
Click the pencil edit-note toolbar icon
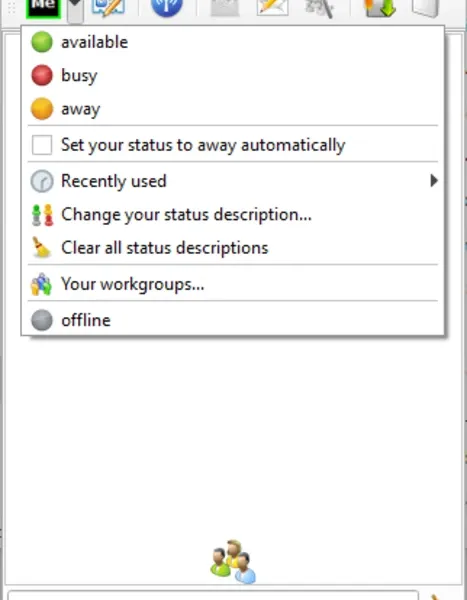point(108,8)
